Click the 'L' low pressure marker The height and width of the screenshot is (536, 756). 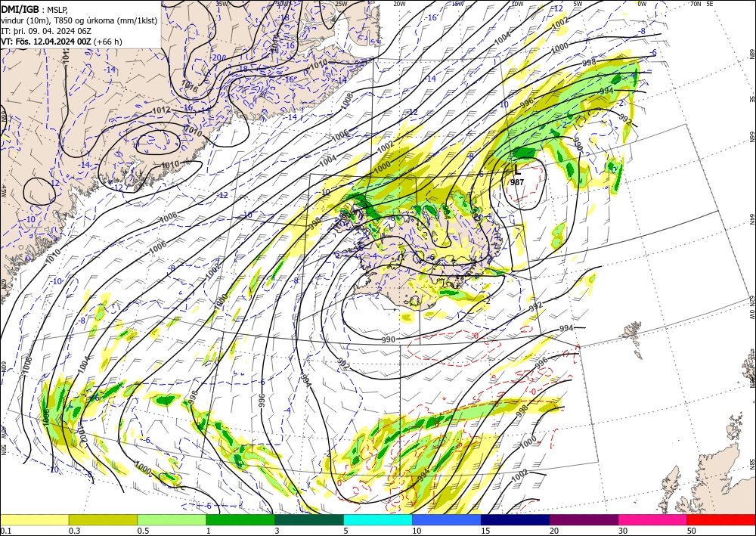[x=517, y=169]
